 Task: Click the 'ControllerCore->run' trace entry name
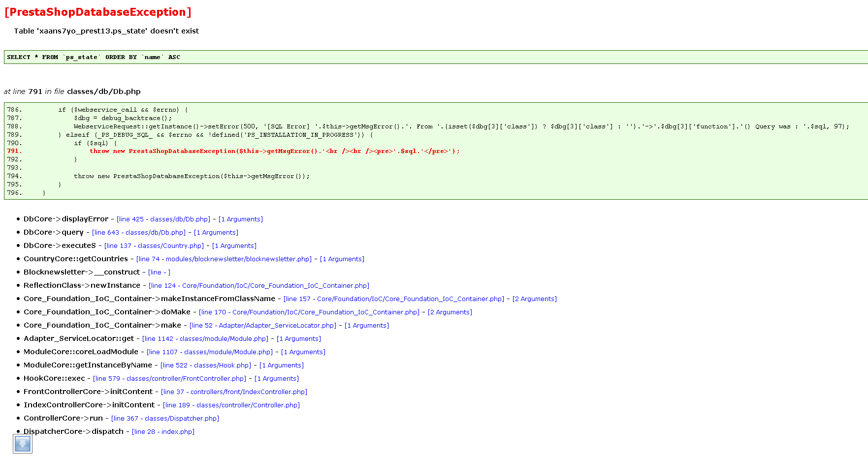pos(63,418)
